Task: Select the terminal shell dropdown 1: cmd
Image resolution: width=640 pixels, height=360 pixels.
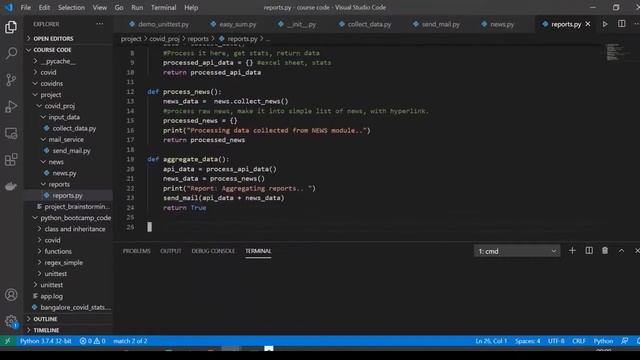Action: [x=517, y=251]
